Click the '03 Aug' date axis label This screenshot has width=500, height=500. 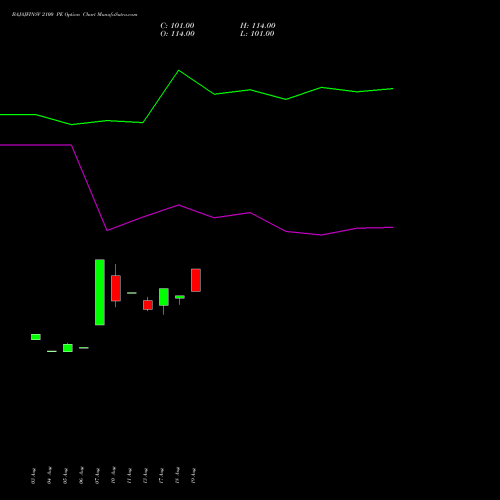click(x=33, y=476)
